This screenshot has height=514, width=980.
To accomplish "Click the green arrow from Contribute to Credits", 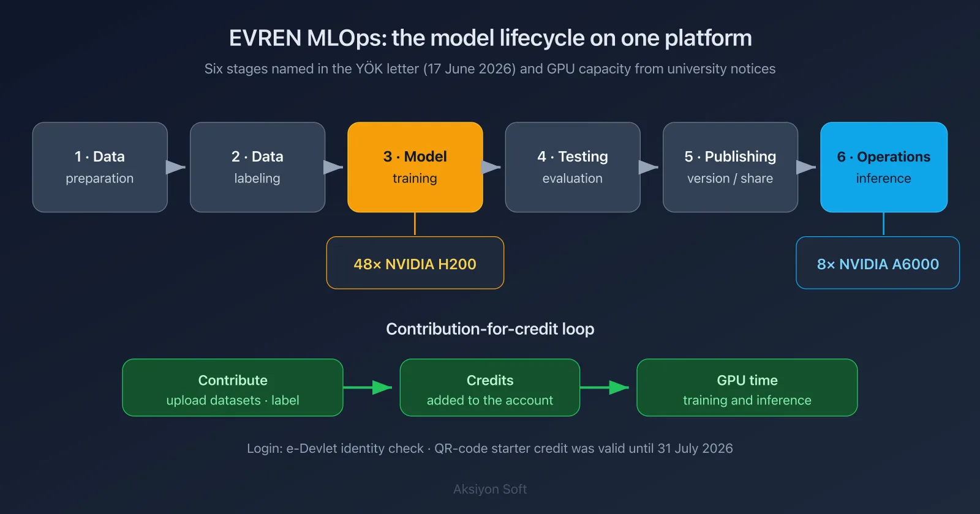I will click(x=367, y=387).
